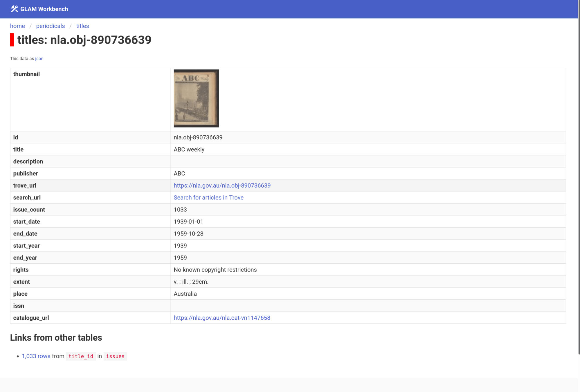Click the id value nla.obj-890736639
This screenshot has height=392, width=580.
198,137
